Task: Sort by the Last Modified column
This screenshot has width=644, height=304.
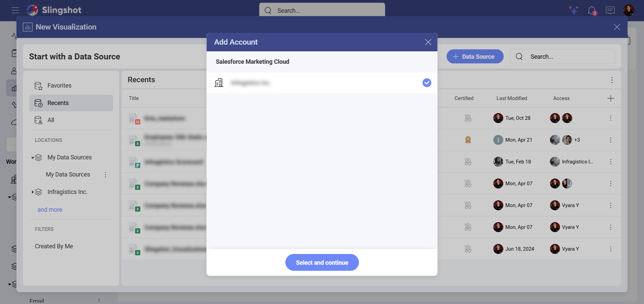Action: tap(512, 98)
